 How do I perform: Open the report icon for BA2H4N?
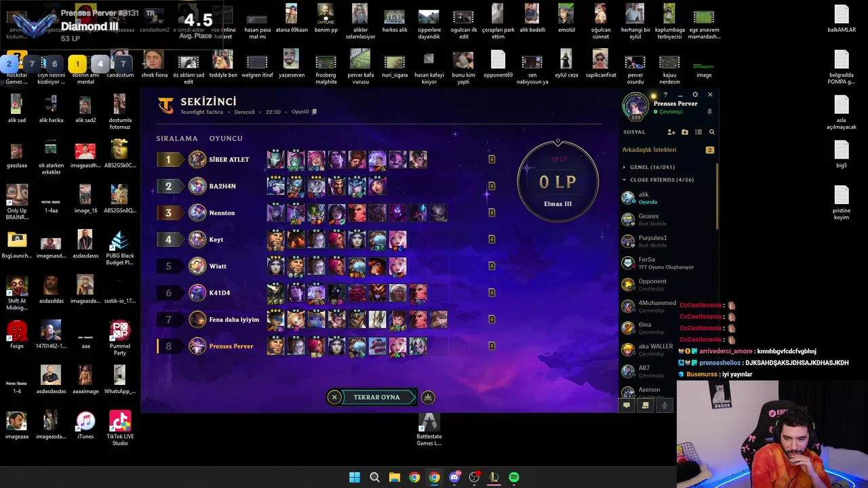(x=492, y=186)
